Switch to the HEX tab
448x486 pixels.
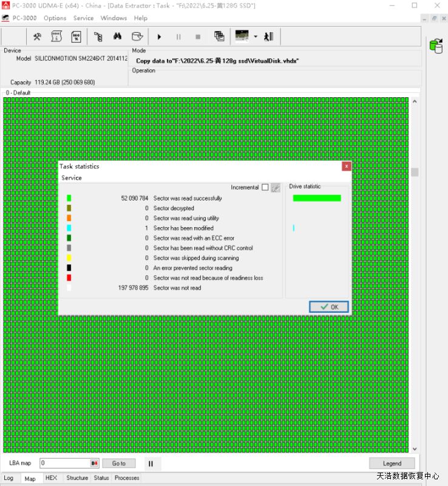coord(52,478)
